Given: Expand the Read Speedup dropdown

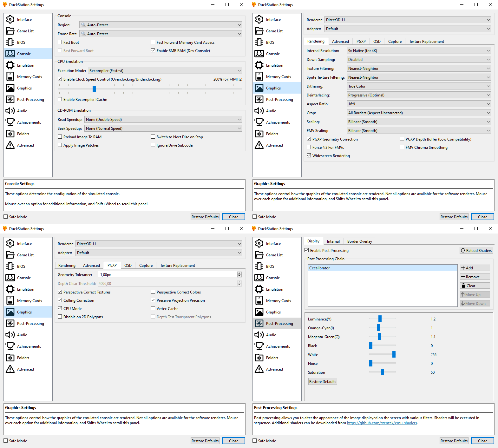Looking at the screenshot, I should pos(163,119).
